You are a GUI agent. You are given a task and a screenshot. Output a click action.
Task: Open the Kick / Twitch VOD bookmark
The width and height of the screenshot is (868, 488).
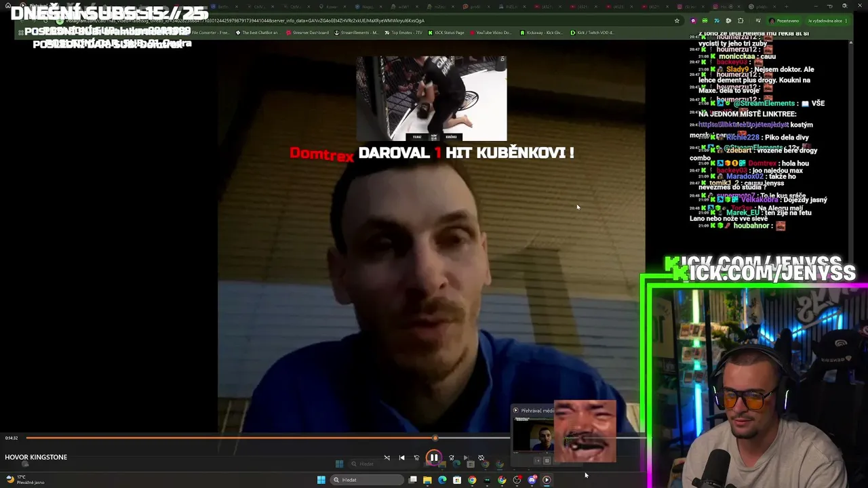(x=592, y=33)
